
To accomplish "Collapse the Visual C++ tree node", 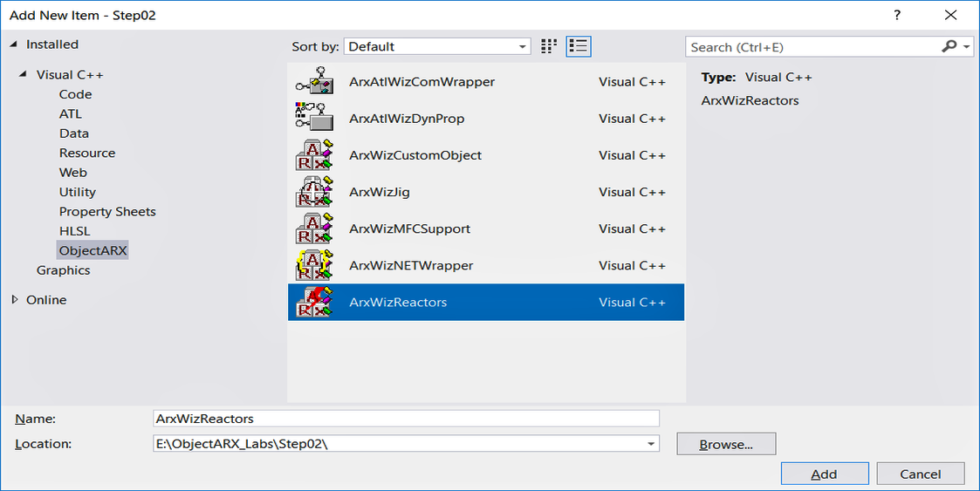I will coord(23,74).
